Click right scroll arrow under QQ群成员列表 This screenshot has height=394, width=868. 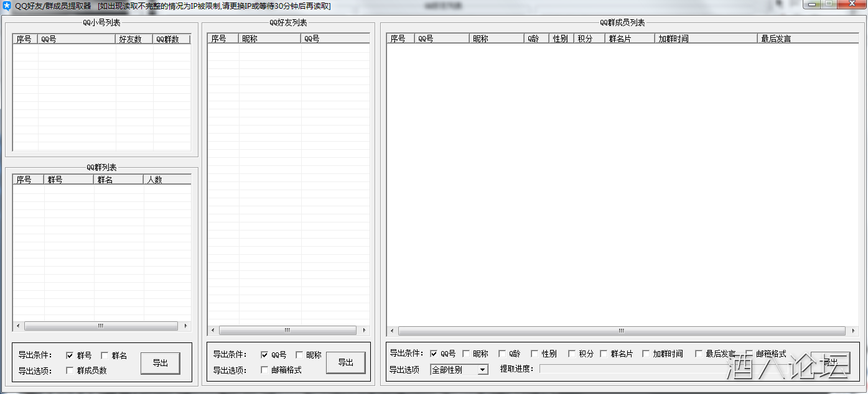pos(853,331)
